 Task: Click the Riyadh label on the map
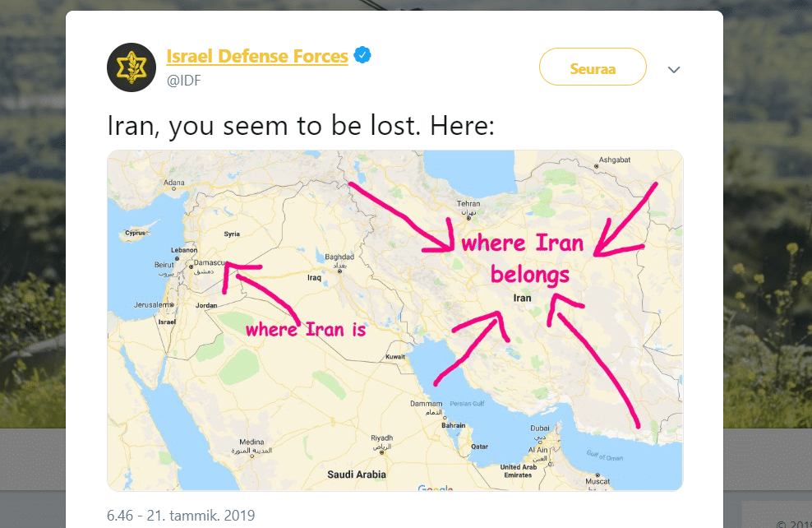point(382,438)
